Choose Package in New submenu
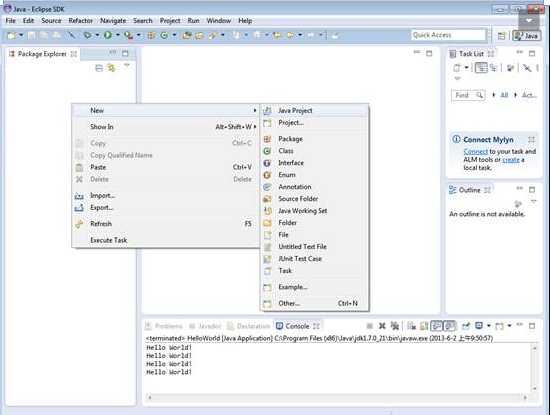Screen dimensions: 550x415 click(x=314, y=139)
